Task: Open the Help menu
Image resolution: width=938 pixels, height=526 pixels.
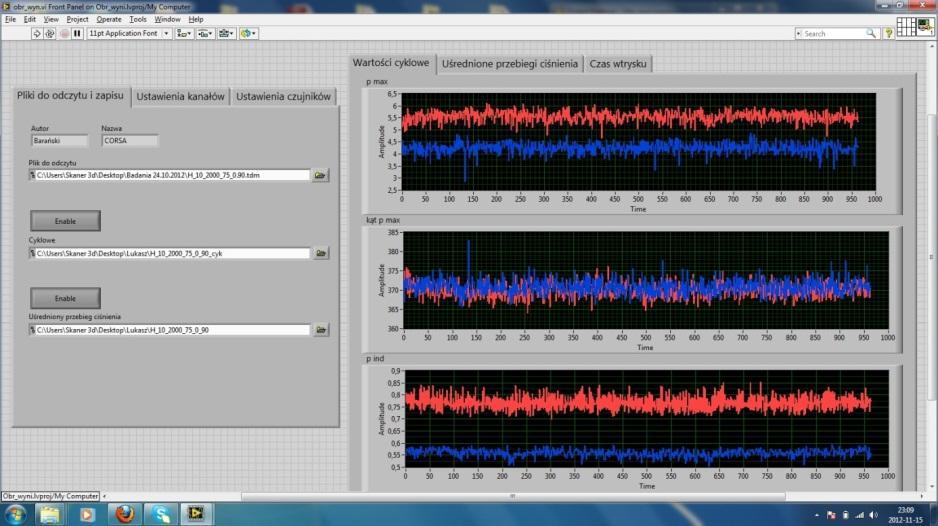Action: coord(196,19)
